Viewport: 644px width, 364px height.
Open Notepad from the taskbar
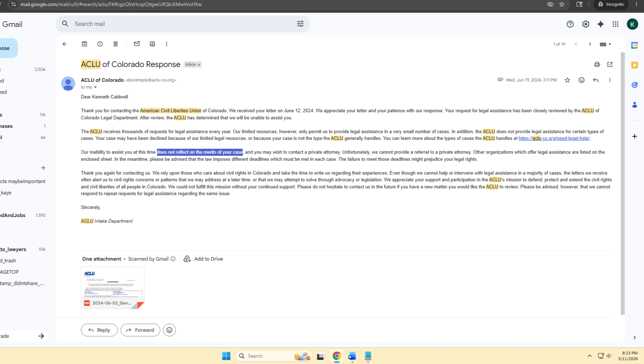368,356
